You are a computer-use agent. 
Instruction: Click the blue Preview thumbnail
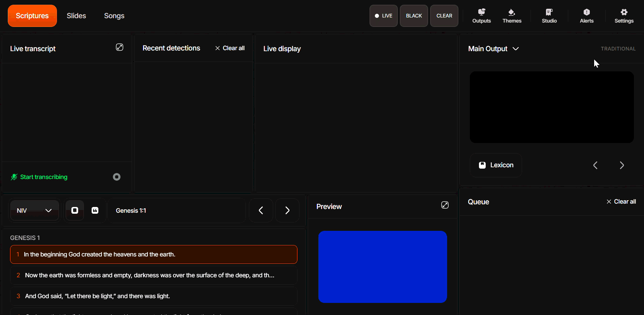(383, 267)
